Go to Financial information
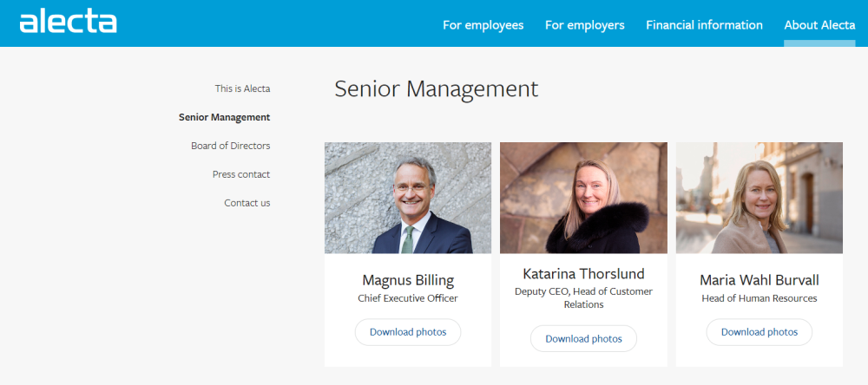This screenshot has width=868, height=385. pos(704,25)
